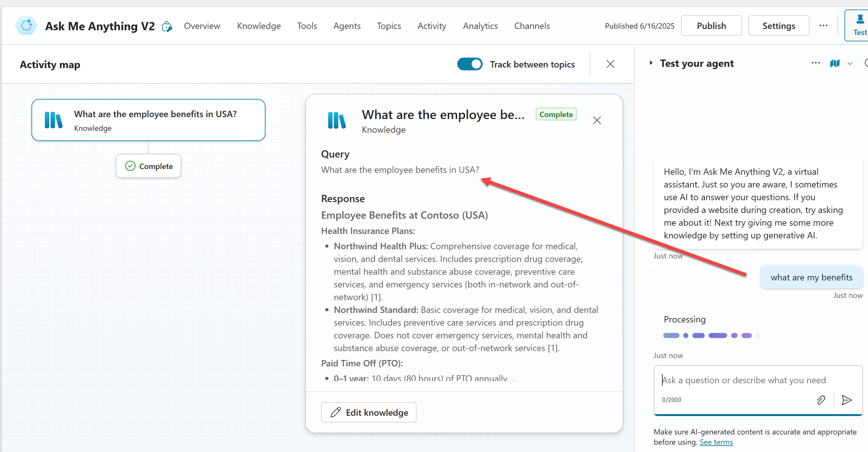The image size is (868, 452).
Task: Close the Activity map panel
Action: (610, 64)
